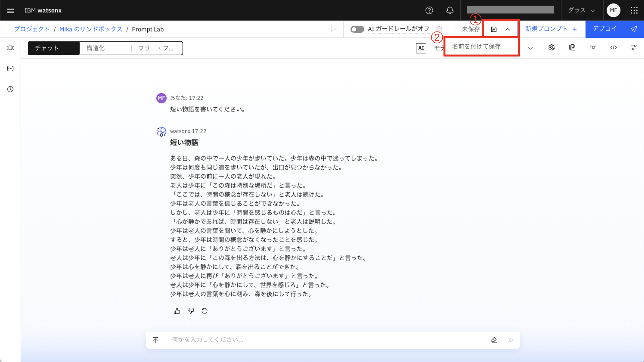This screenshot has width=644, height=362.
Task: Collapse the save options chevron
Action: click(x=508, y=29)
